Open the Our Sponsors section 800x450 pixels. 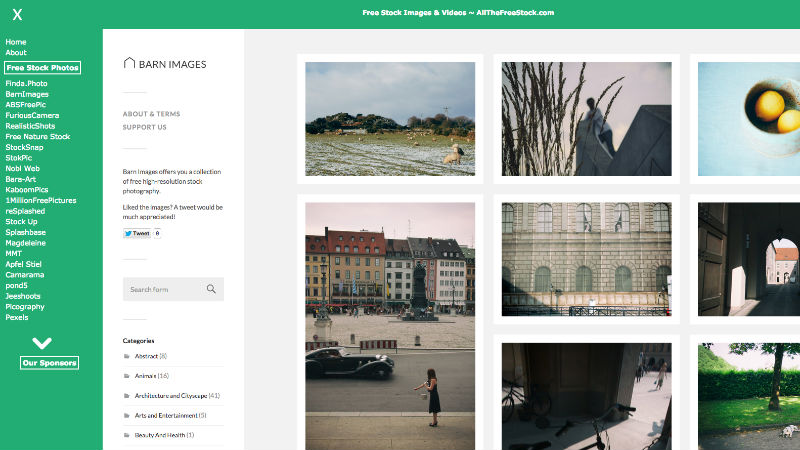tap(49, 363)
